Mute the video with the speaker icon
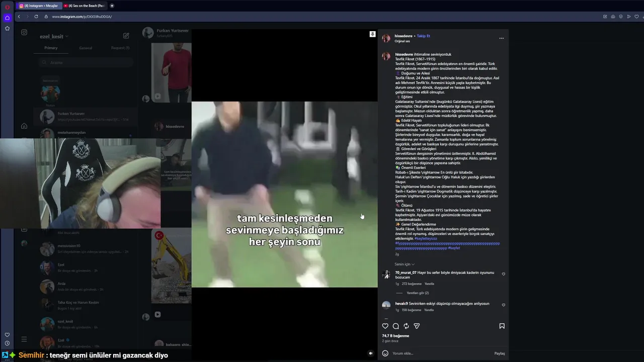Viewport: 644px width, 362px height. (x=371, y=353)
